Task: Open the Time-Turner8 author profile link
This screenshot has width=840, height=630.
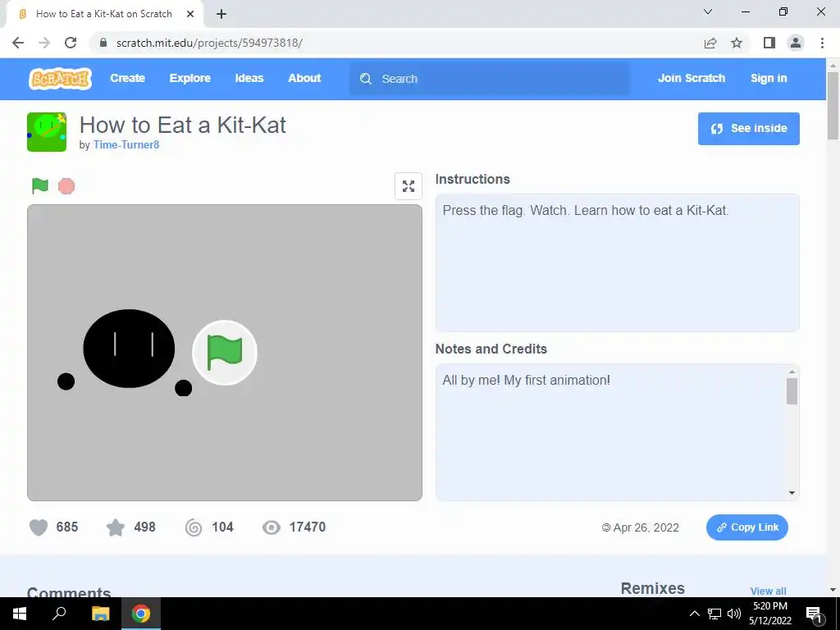Action: pos(126,144)
